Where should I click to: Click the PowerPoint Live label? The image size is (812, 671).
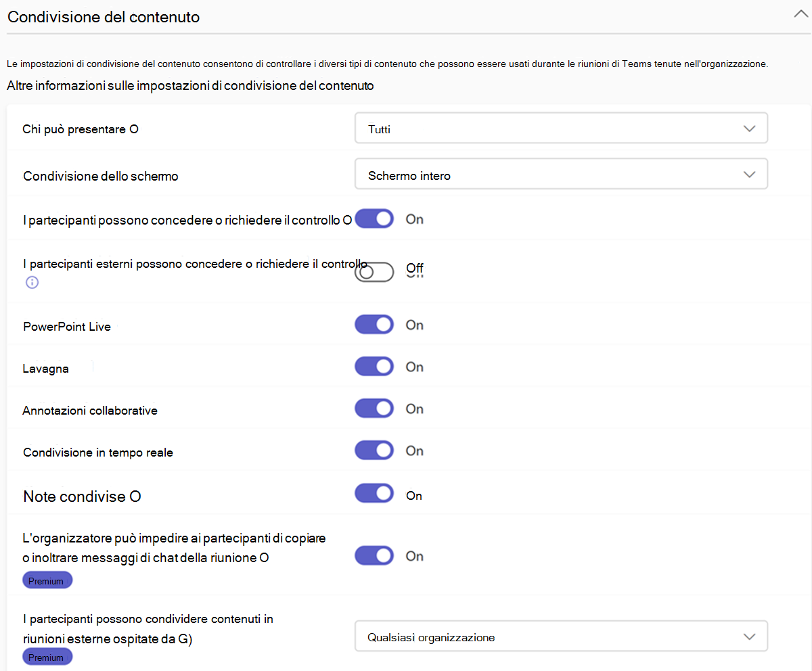tap(67, 327)
